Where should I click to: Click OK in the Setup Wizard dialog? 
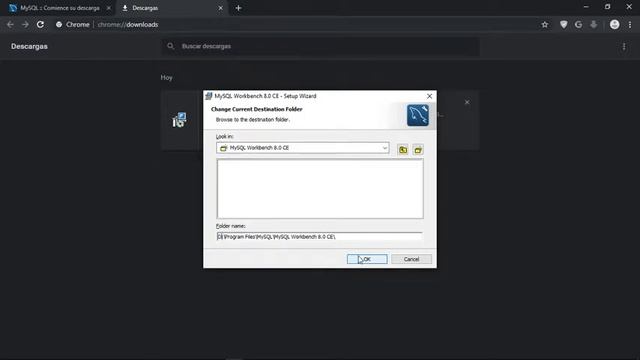coord(367,259)
